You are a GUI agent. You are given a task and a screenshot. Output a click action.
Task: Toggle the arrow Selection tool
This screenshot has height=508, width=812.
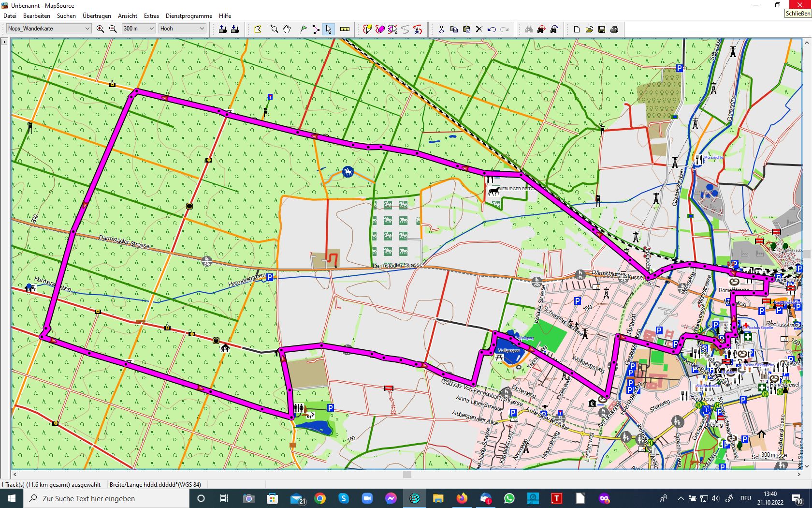click(329, 29)
